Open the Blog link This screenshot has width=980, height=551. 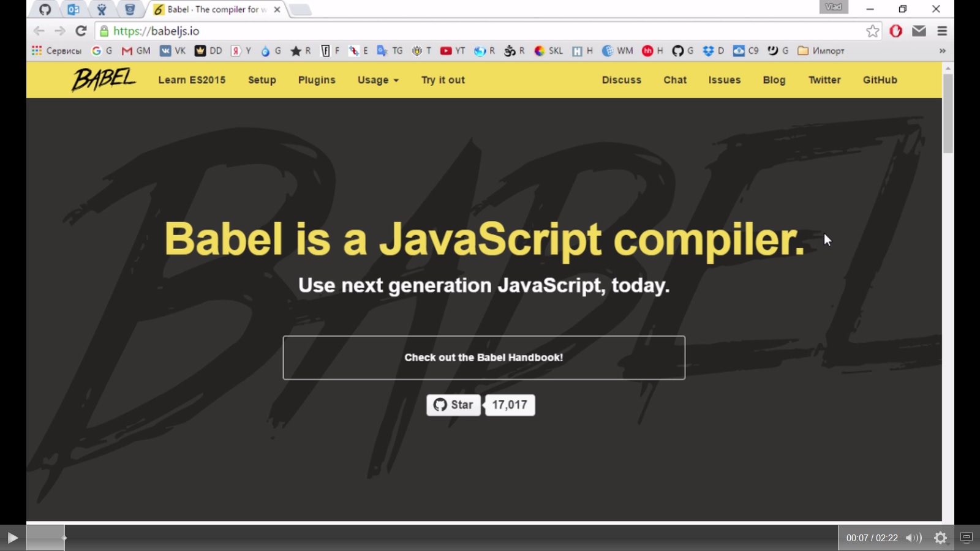(774, 80)
